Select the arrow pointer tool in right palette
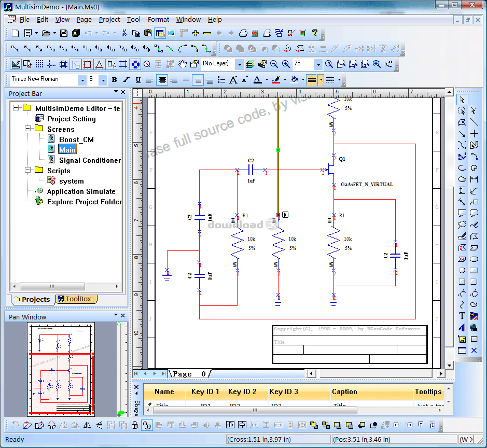The width and height of the screenshot is (487, 448). [462, 100]
